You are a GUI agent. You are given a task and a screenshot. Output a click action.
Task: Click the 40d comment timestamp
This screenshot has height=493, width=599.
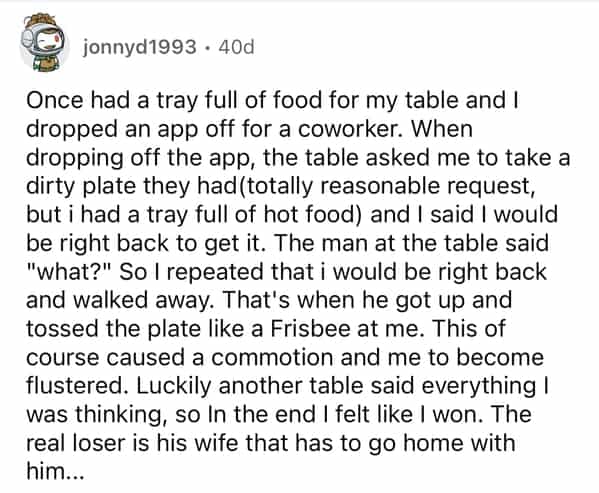point(236,47)
